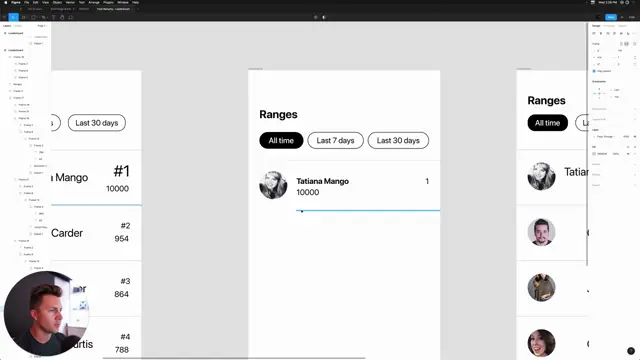
Task: Select the Rectangle shape tool
Action: (x=33, y=17)
